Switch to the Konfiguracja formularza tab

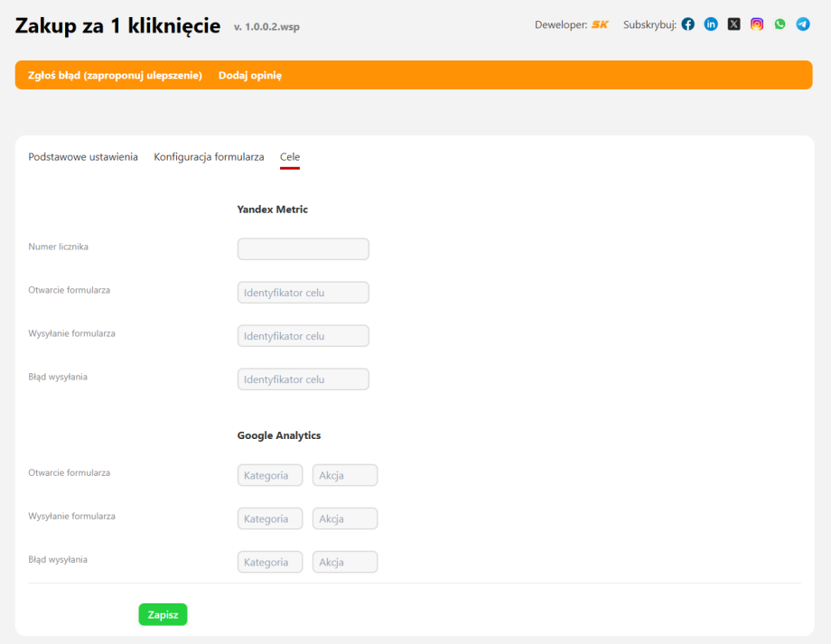point(209,156)
